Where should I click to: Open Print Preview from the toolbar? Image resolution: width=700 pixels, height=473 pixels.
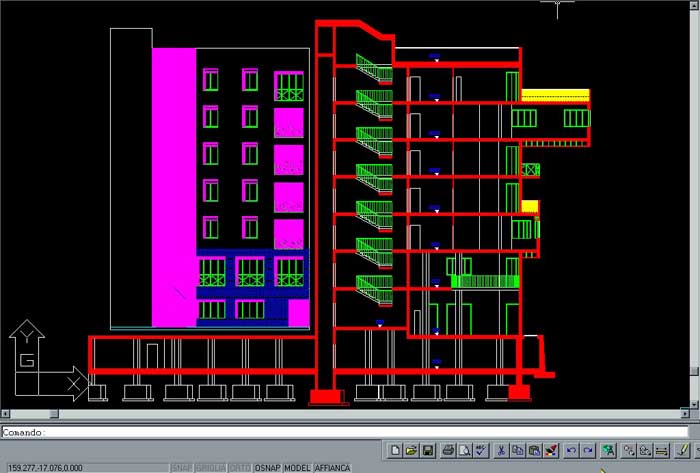point(465,451)
